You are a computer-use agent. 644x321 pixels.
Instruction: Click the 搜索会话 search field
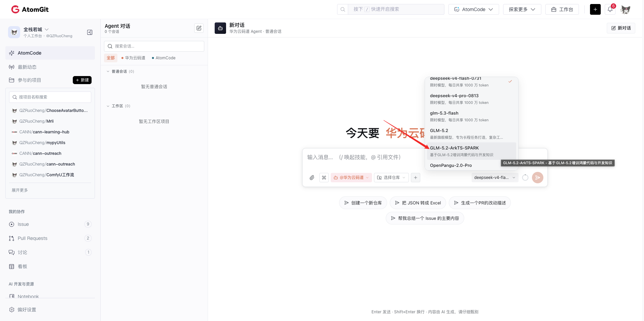[x=154, y=46]
